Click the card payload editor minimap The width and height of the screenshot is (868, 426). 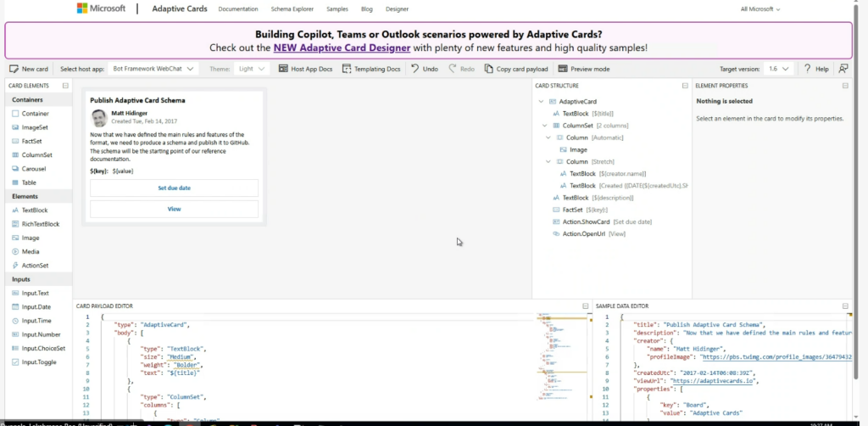pyautogui.click(x=561, y=357)
